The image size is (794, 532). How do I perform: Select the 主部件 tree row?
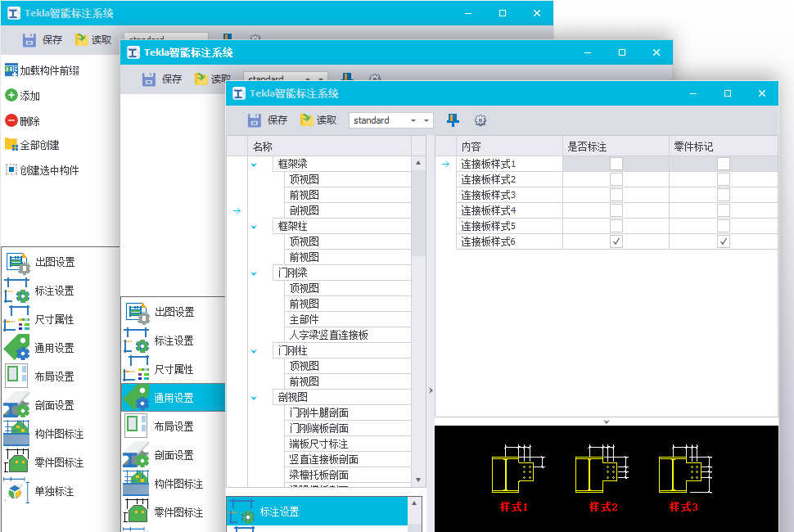tap(349, 319)
